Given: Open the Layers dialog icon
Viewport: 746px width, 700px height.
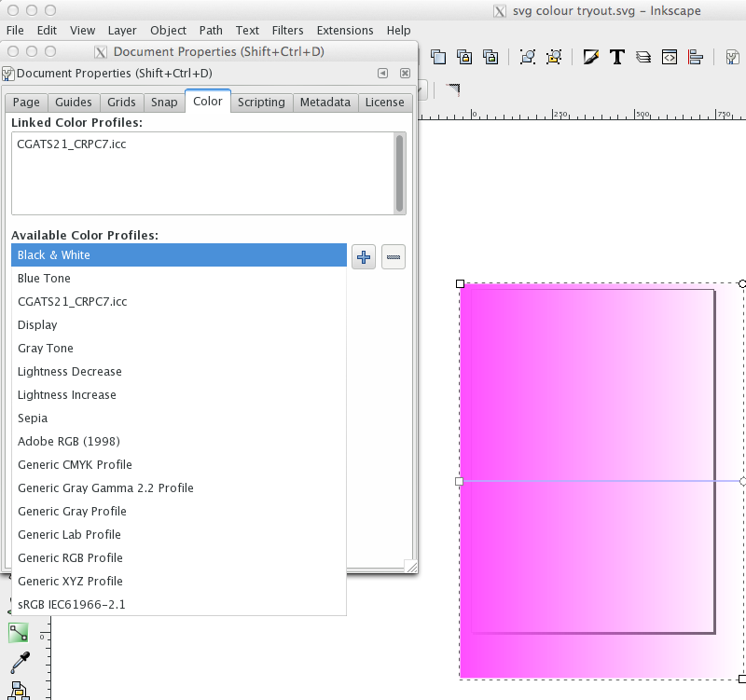Looking at the screenshot, I should click(642, 57).
